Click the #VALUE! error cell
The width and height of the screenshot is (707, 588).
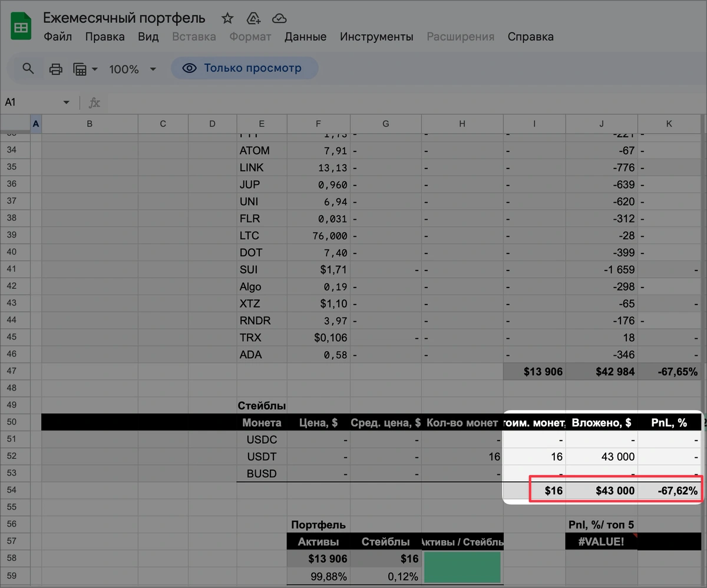click(x=602, y=541)
